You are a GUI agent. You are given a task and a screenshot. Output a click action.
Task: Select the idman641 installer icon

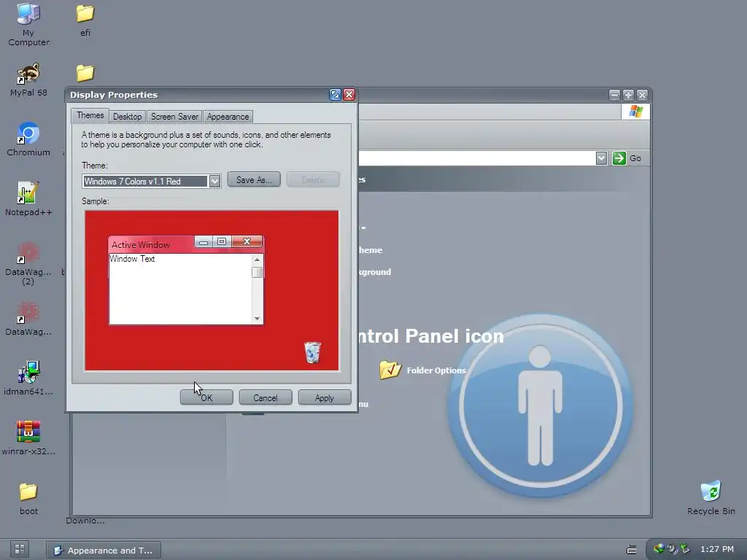(28, 378)
